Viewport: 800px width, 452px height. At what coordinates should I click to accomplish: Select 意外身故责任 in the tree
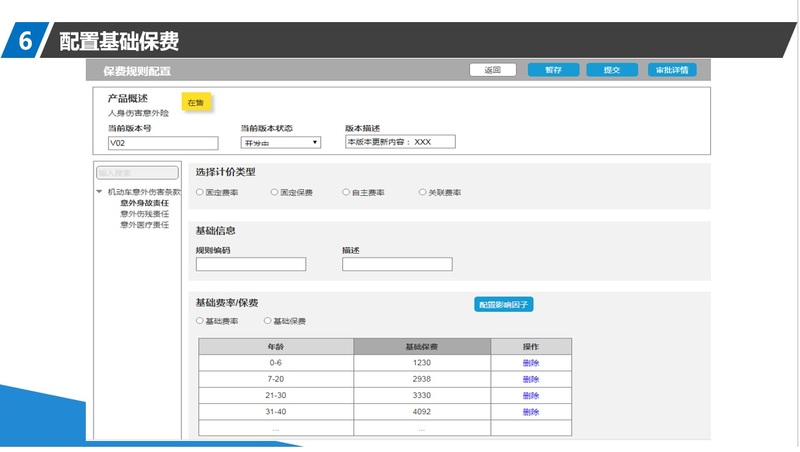click(x=144, y=203)
